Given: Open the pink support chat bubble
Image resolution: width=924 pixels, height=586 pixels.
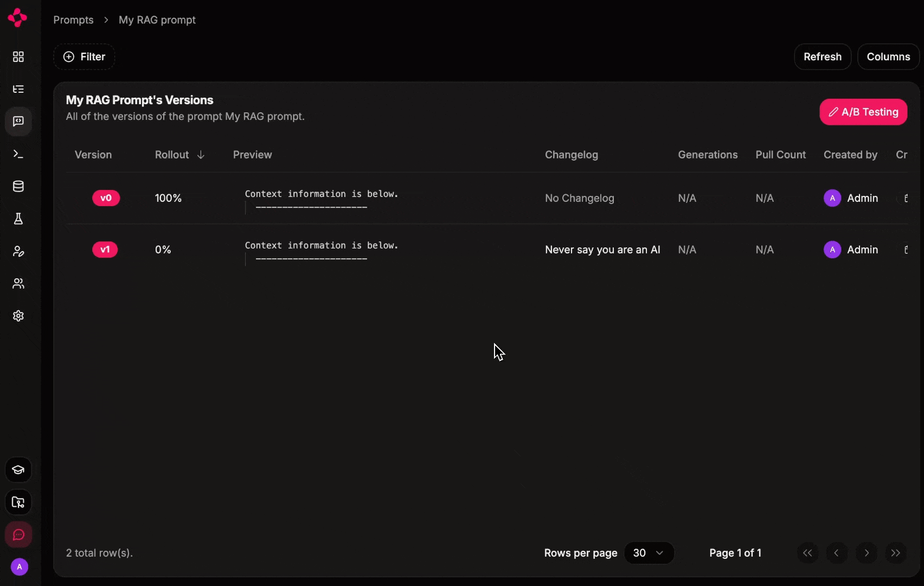Looking at the screenshot, I should click(x=18, y=534).
